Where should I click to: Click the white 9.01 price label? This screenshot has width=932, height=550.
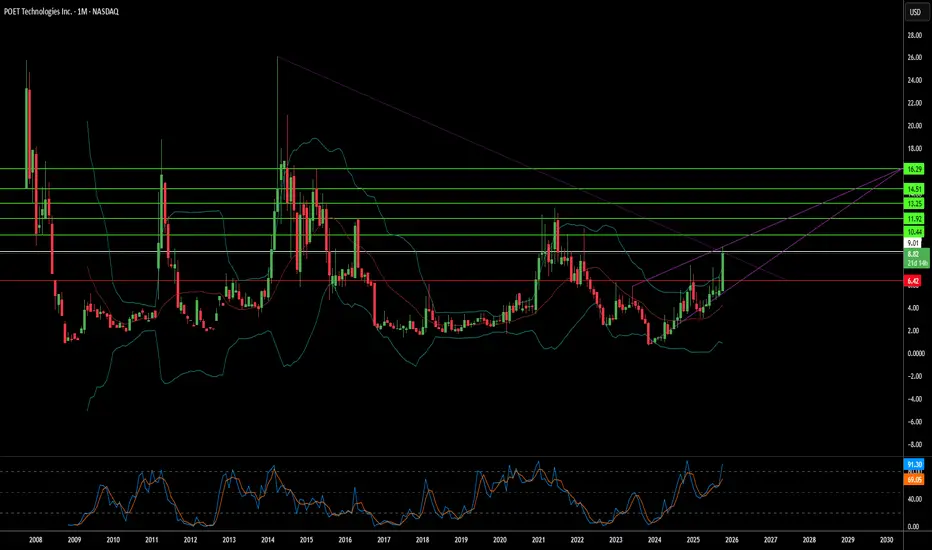[913, 243]
